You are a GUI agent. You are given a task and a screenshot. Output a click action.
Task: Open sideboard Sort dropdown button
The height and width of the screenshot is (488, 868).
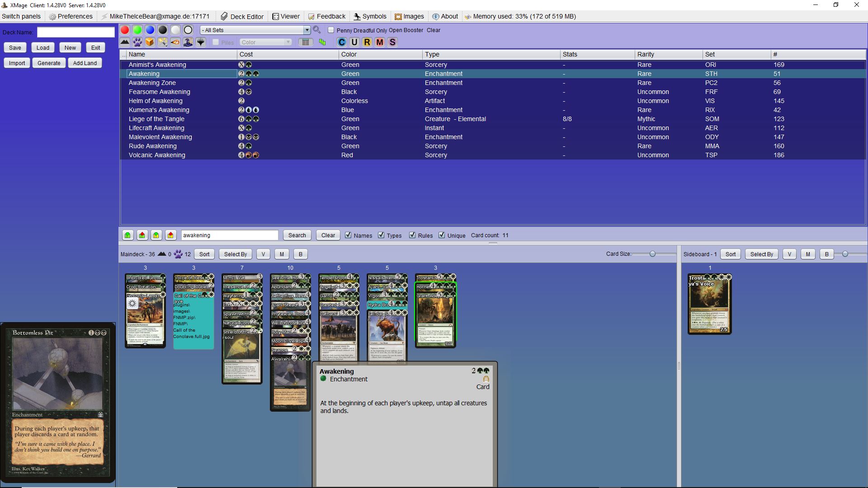(731, 254)
